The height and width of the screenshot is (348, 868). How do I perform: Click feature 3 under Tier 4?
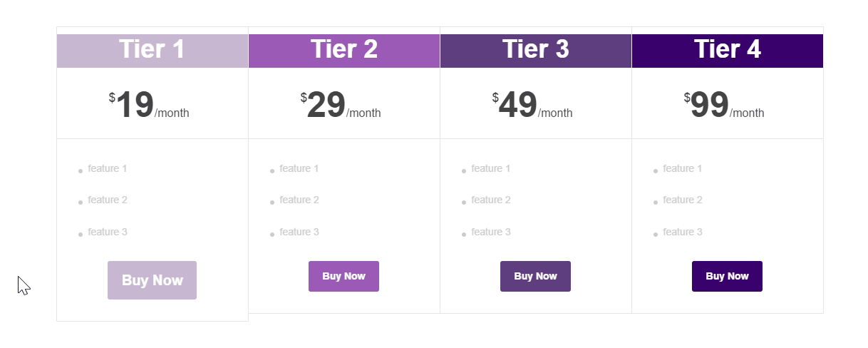pyautogui.click(x=683, y=232)
